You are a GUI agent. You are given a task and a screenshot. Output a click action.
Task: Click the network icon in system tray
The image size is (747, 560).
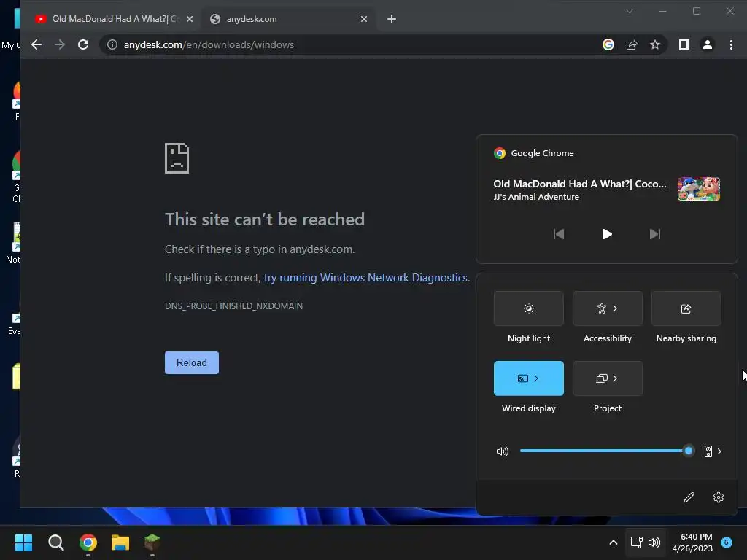636,542
